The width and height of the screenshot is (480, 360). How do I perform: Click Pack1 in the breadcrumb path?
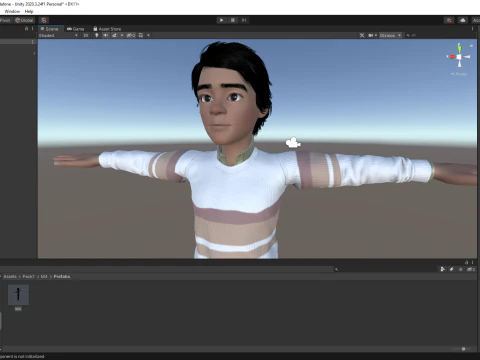tap(28, 277)
